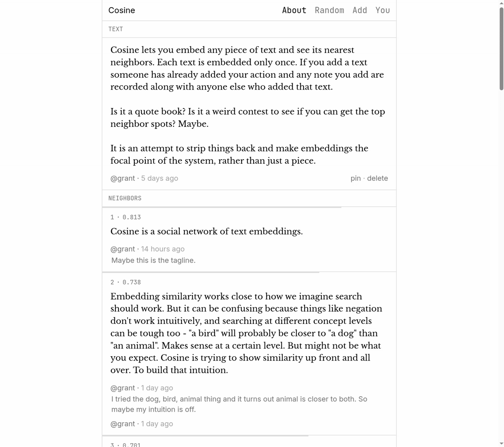This screenshot has height=447, width=504.
Task: Click the scrollbar down arrow
Action: pos(501,444)
